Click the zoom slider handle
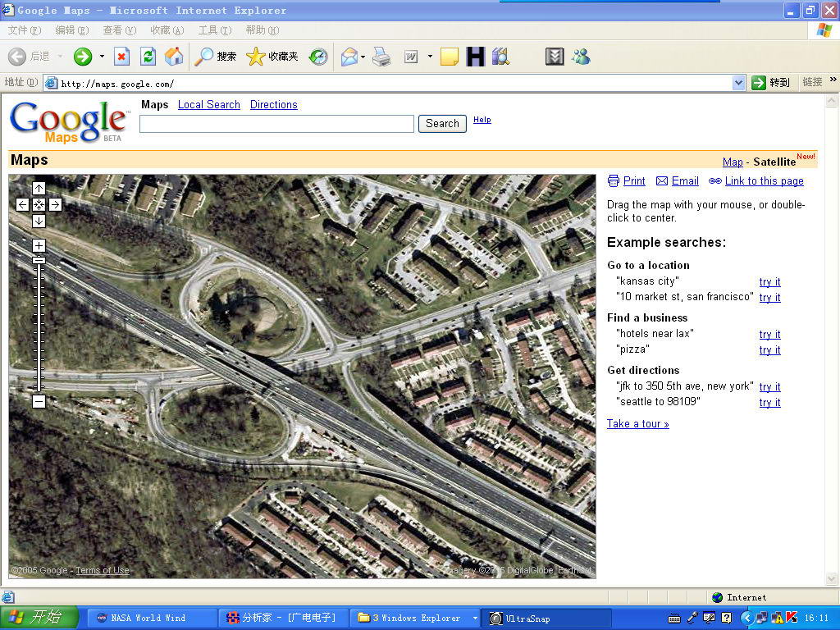The width and height of the screenshot is (840, 630). pos(39,260)
